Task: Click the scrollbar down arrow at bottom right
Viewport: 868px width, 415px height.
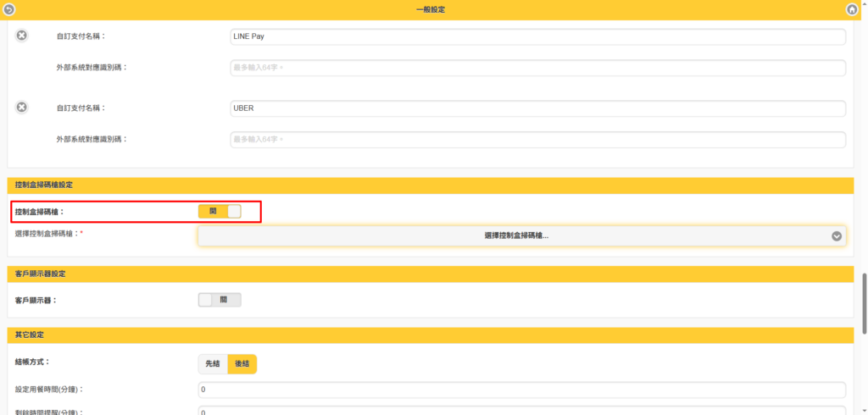Action: tap(864, 412)
